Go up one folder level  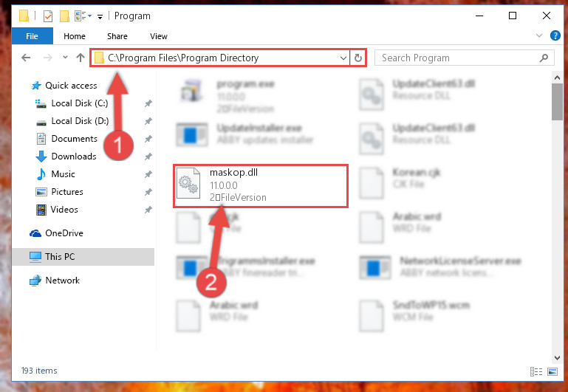point(81,58)
